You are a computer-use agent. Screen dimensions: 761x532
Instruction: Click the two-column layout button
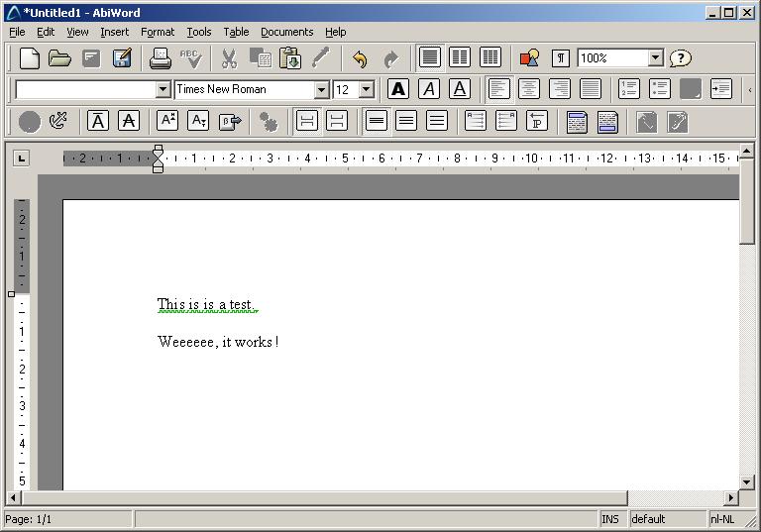point(460,58)
